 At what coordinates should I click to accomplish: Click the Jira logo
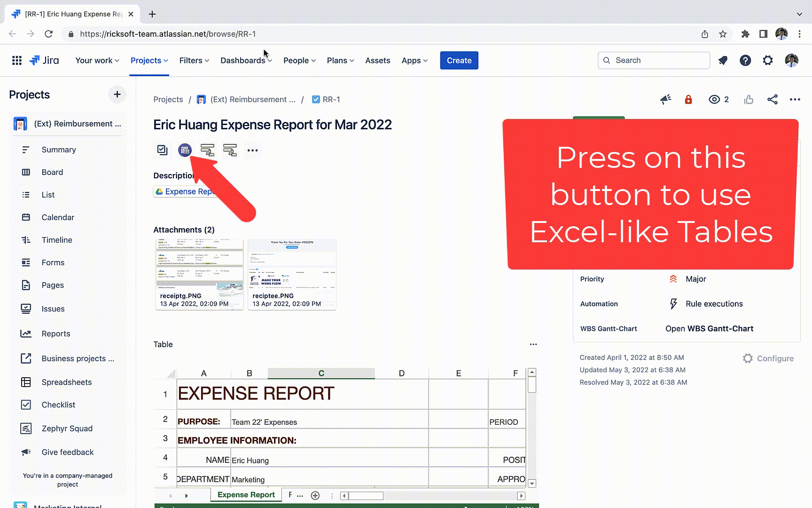pos(44,60)
